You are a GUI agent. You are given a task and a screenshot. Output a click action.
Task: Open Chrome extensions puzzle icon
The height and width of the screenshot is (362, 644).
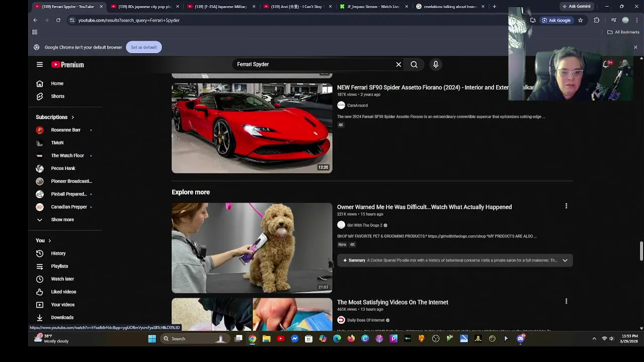(x=597, y=20)
